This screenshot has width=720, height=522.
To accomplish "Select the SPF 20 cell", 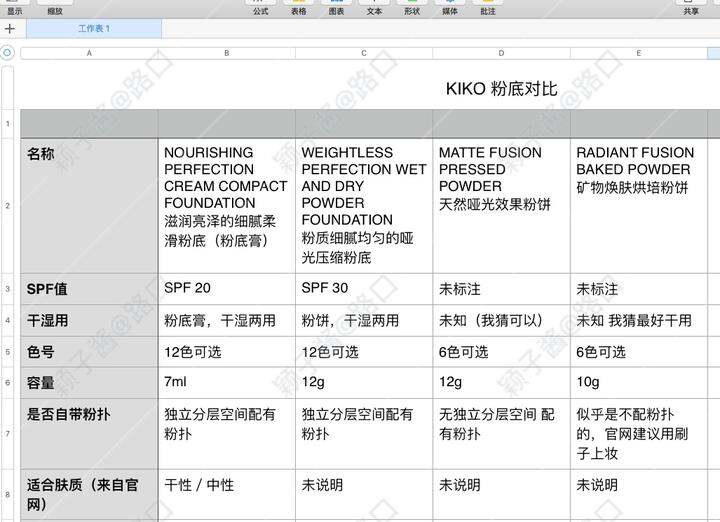I will click(227, 289).
